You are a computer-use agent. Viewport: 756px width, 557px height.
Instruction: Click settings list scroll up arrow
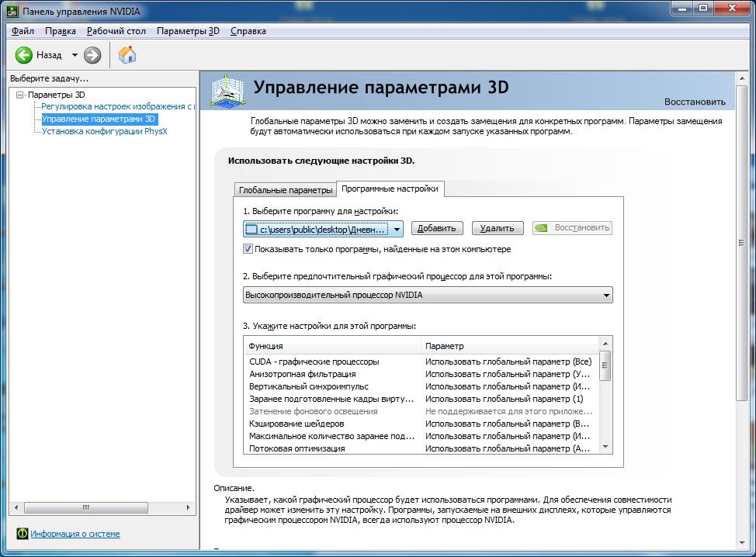(605, 344)
